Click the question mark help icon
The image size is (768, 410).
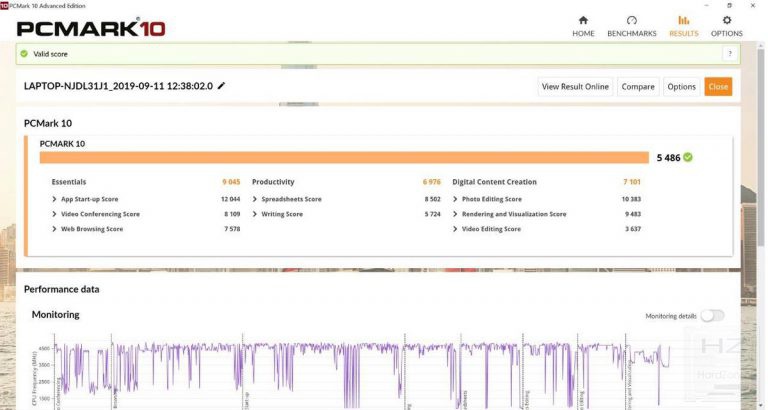pos(729,54)
